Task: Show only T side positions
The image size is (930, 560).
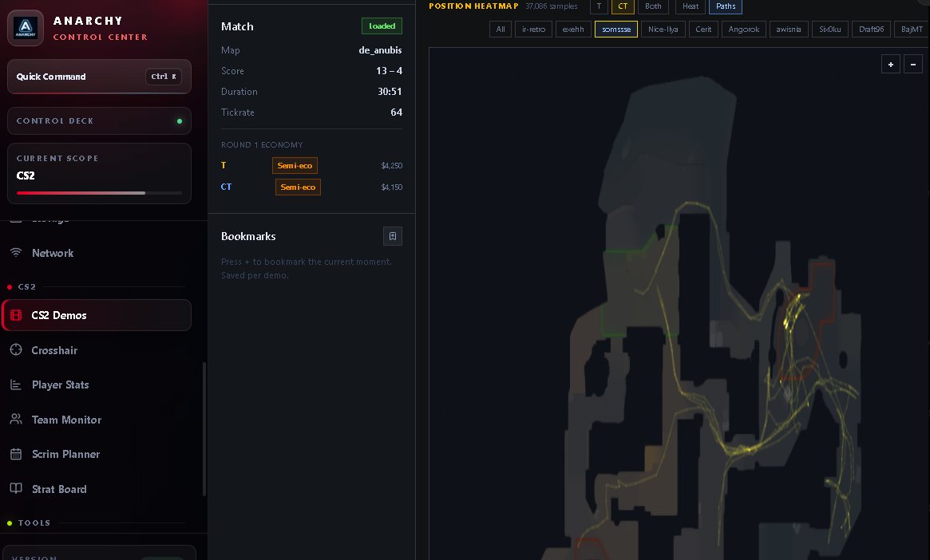Action: pyautogui.click(x=599, y=6)
